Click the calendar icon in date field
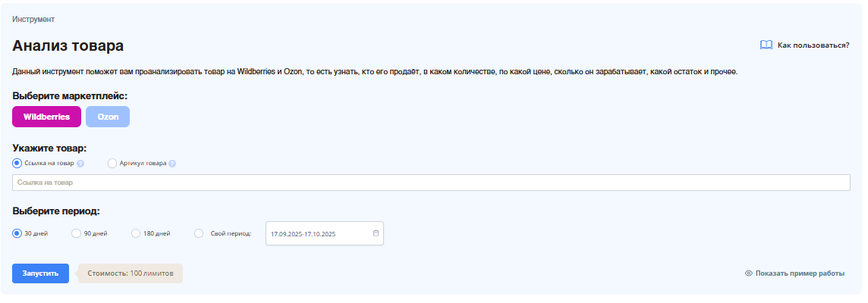The width and height of the screenshot is (868, 303). [376, 233]
